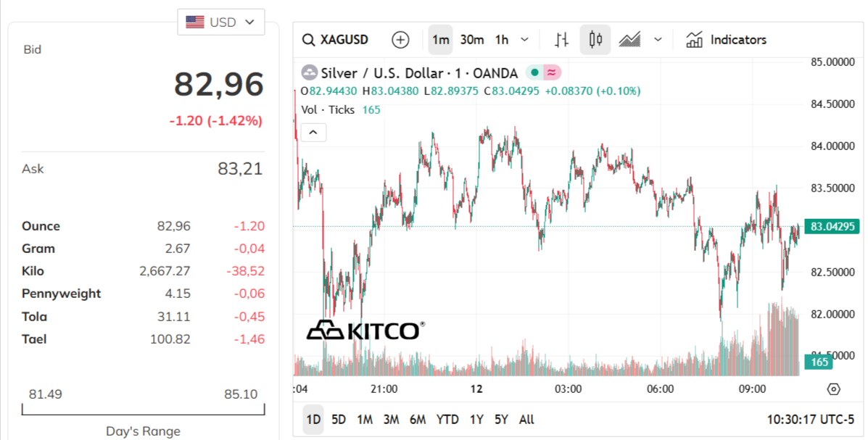Switch to the 30m interval
The image size is (868, 440).
471,40
